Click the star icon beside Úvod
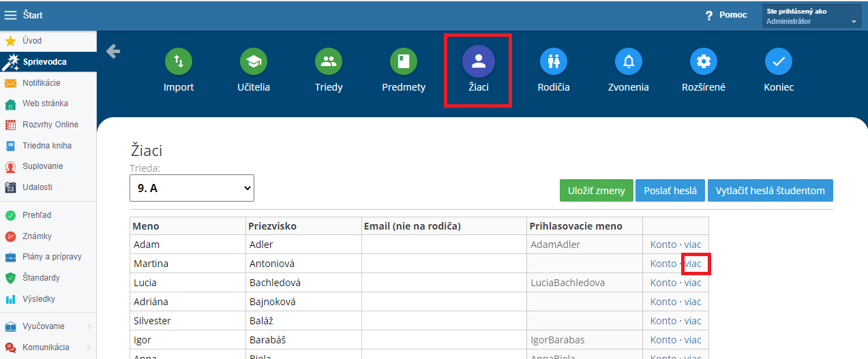868x359 pixels. coord(10,41)
